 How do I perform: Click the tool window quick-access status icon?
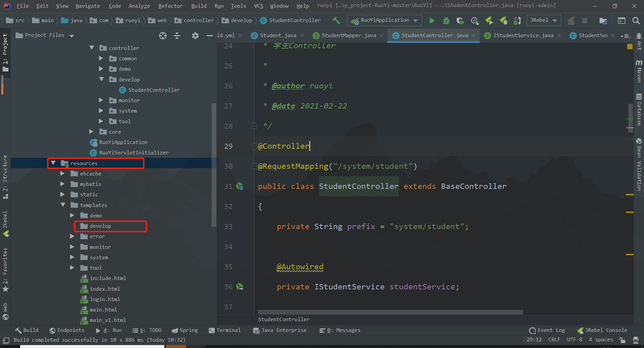coord(6,341)
